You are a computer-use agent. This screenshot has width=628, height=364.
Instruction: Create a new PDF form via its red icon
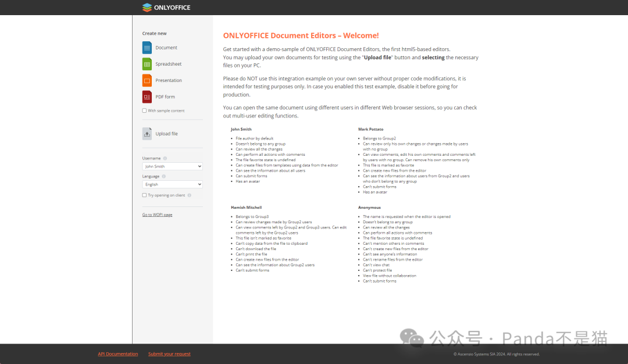tap(147, 97)
